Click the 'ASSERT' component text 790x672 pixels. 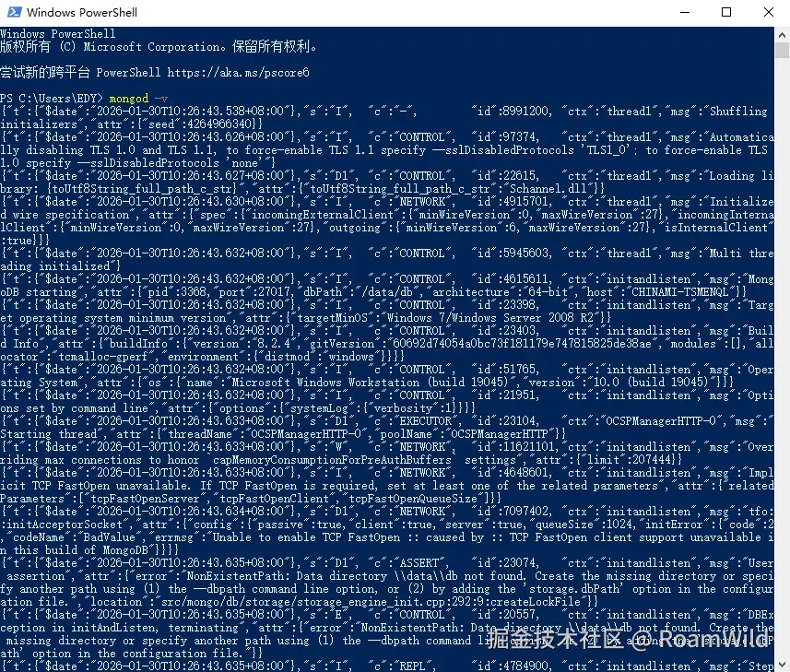click(x=419, y=563)
